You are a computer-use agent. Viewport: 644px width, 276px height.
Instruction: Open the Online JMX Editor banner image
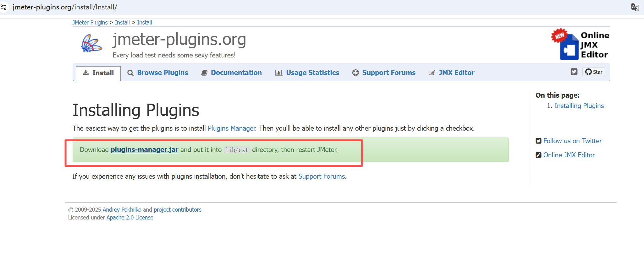580,44
